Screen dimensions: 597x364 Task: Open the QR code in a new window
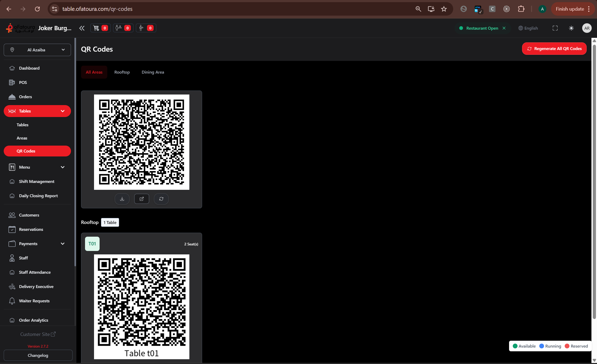[x=141, y=199]
